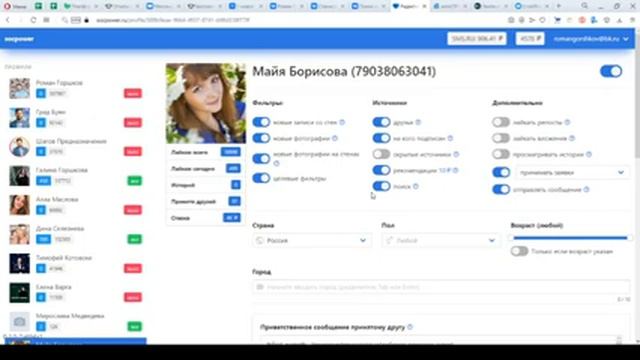Click info icon beside fourth sources toggle
The image size is (640, 360).
(456, 170)
